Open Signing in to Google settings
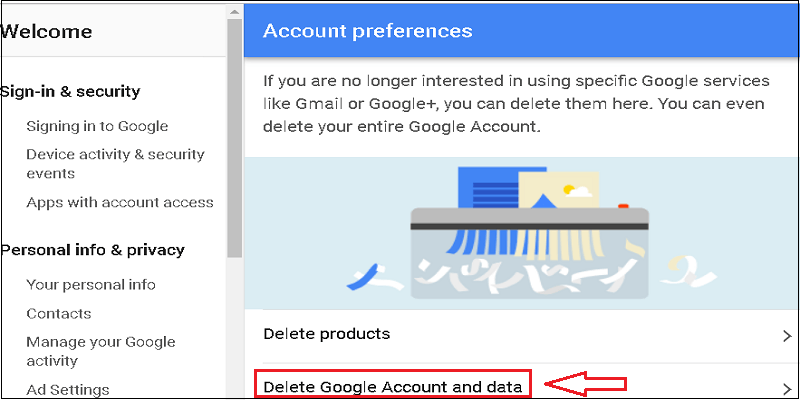Image resolution: width=800 pixels, height=400 pixels. tap(97, 126)
